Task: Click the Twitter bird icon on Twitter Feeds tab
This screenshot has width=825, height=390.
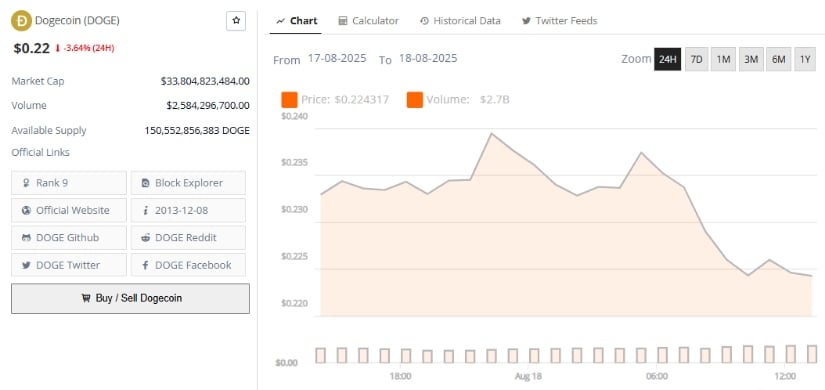Action: [526, 21]
